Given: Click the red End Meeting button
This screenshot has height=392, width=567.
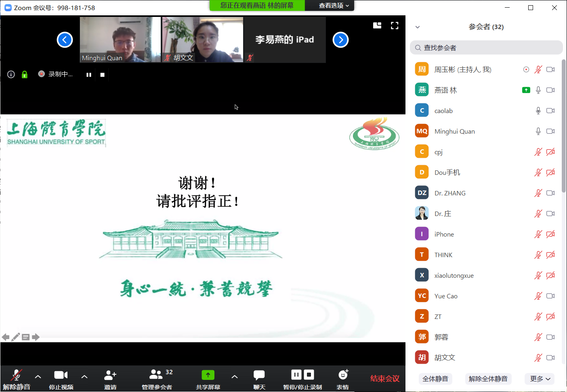Looking at the screenshot, I should 384,378.
